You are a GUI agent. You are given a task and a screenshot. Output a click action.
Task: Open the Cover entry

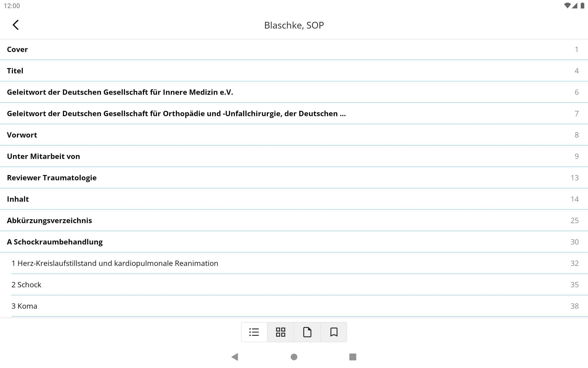click(294, 49)
